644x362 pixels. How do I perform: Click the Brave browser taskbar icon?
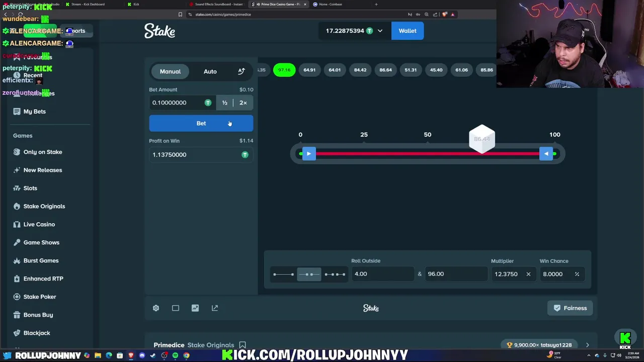(131, 355)
